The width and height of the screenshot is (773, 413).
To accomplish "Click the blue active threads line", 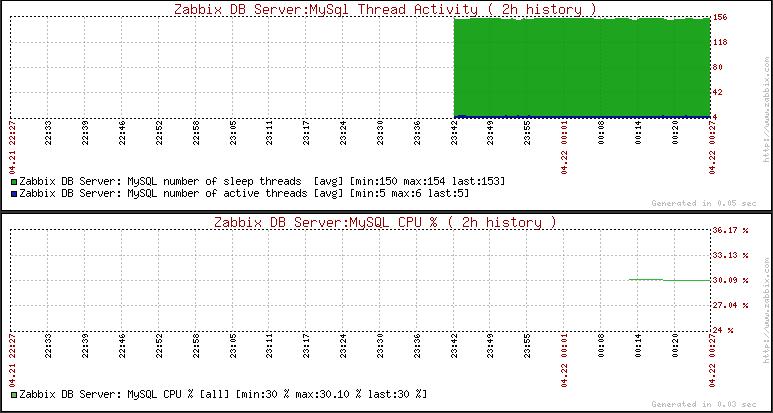I will click(x=582, y=117).
